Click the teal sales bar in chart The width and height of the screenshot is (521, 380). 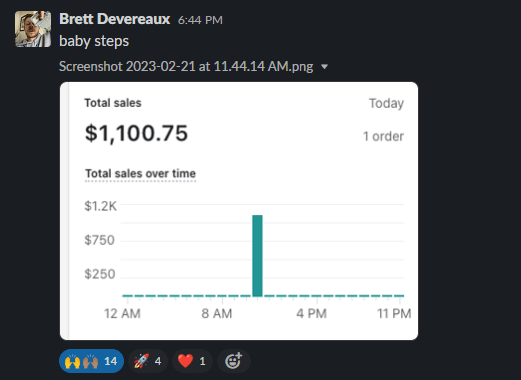257,256
